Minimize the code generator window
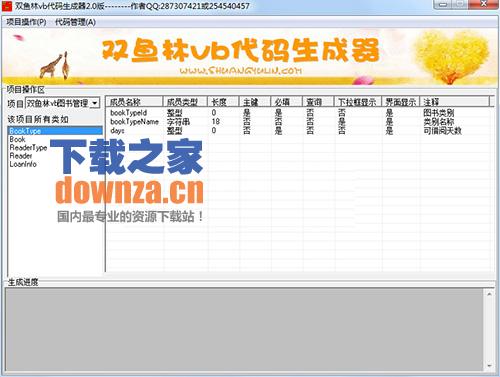Screen dimensions: 500x377 443,4
